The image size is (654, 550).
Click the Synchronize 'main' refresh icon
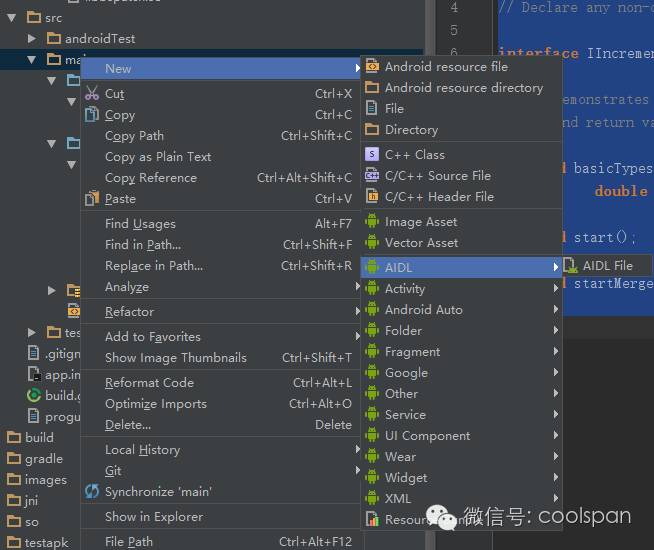click(x=92, y=491)
